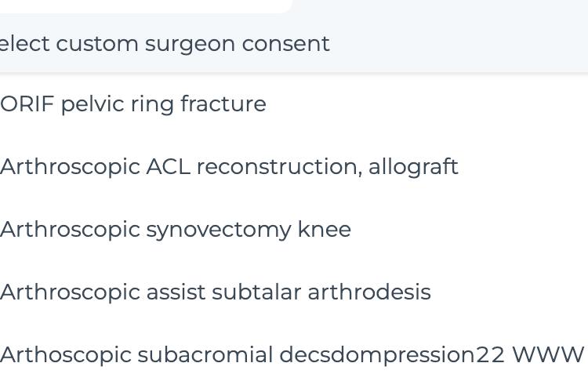Click the 'ORIF' list entry
Image resolution: width=588 pixels, height=392 pixels.
click(x=294, y=104)
